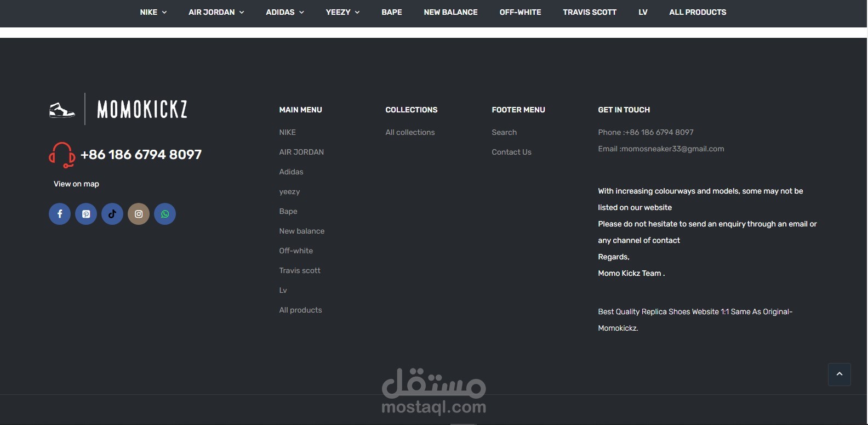
Task: Click the sneaker logo icon
Action: 62,110
